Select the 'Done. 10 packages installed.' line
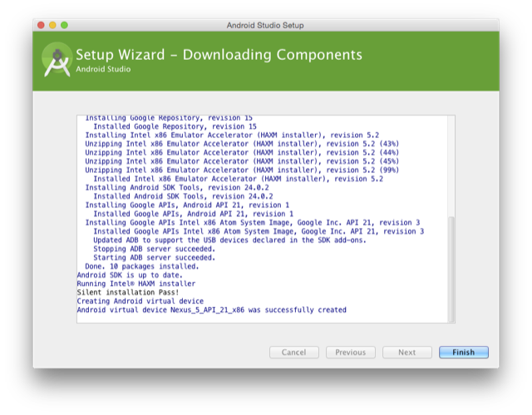532x415 pixels. pyautogui.click(x=142, y=266)
